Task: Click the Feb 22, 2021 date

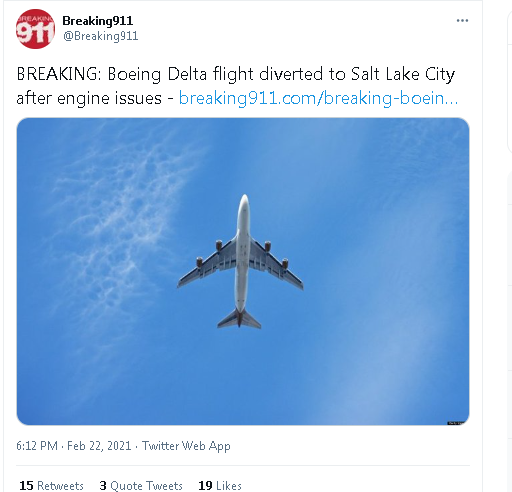Action: (x=99, y=446)
